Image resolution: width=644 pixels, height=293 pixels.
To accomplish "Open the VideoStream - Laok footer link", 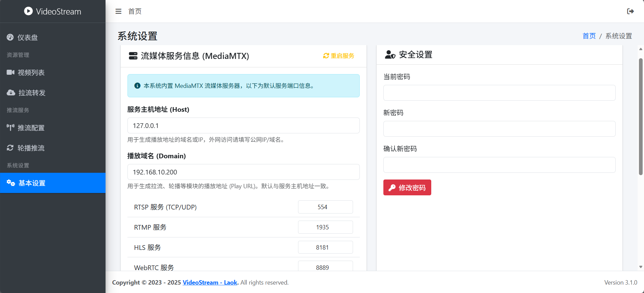I will tap(210, 283).
